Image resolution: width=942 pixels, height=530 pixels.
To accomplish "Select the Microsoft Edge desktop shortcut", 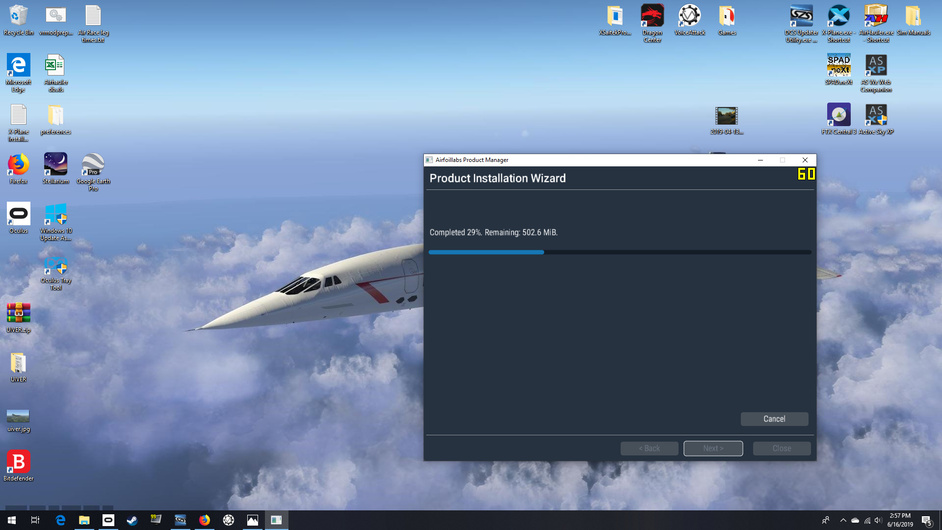I will pyautogui.click(x=18, y=73).
